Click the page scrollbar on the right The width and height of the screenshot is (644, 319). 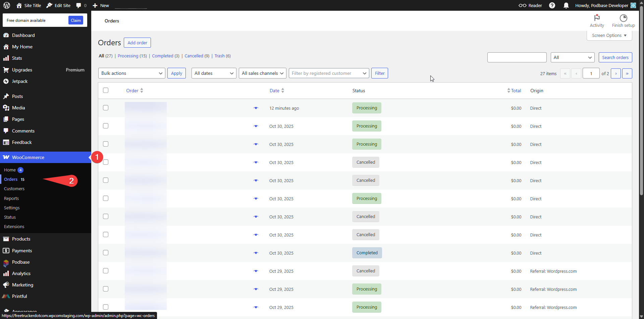641,101
